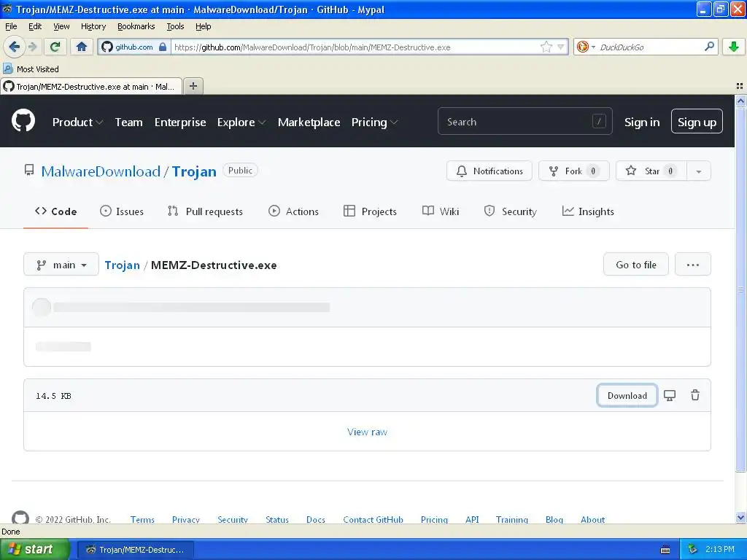Image resolution: width=747 pixels, height=560 pixels.
Task: Click the open in desktop monitor icon
Action: tap(670, 395)
